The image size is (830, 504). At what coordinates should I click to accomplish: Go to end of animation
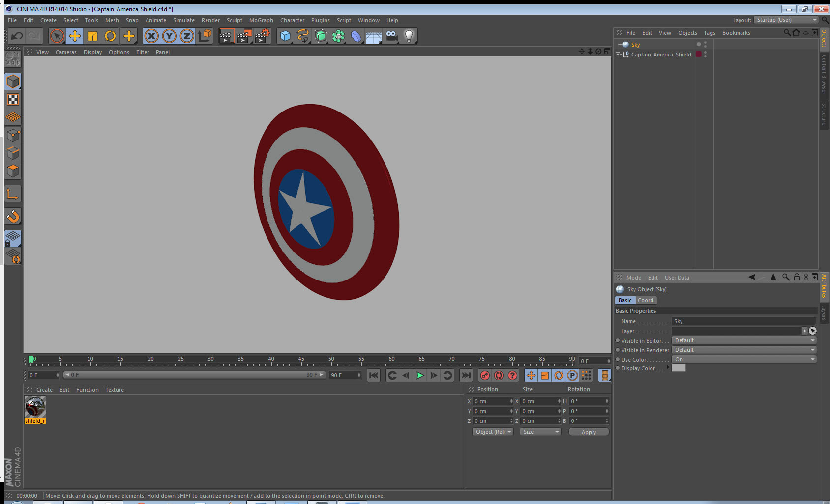point(466,375)
